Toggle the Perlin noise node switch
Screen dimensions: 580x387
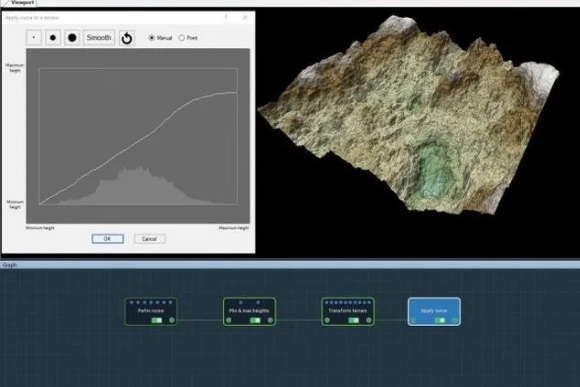[157, 320]
